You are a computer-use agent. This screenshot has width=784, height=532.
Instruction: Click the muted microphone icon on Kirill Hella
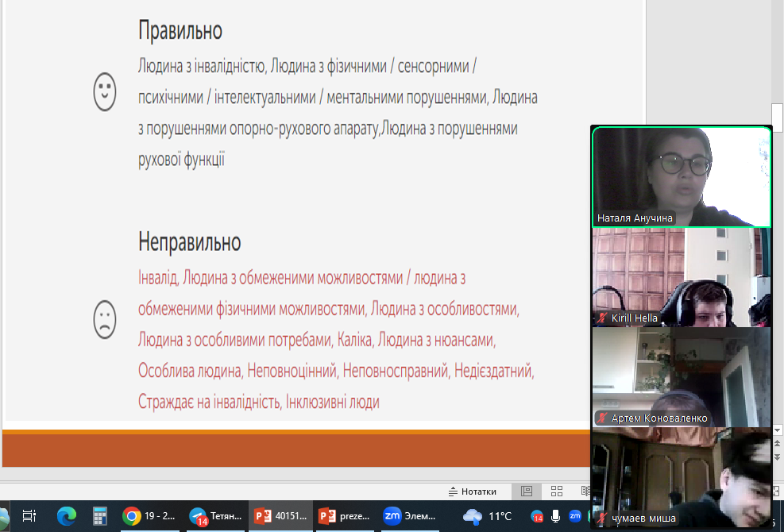pos(602,318)
